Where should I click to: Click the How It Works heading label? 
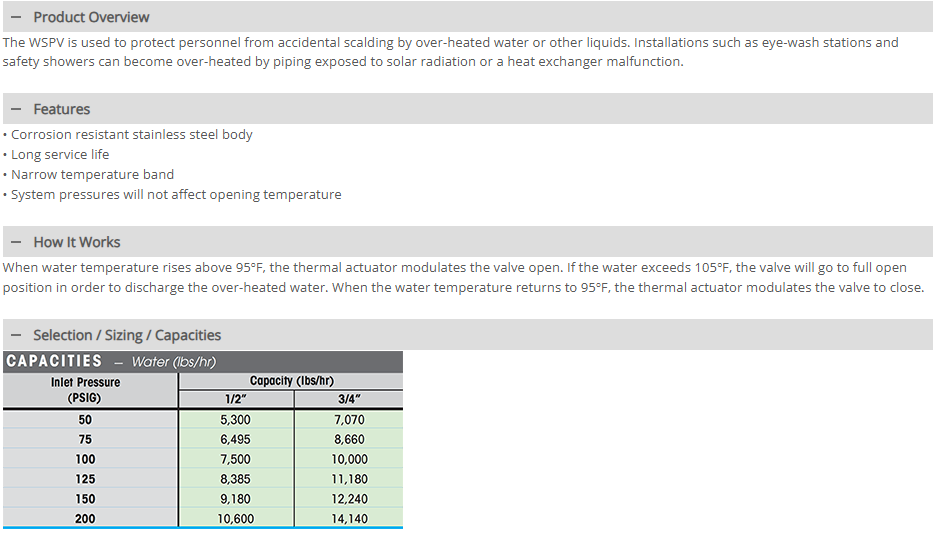click(76, 242)
